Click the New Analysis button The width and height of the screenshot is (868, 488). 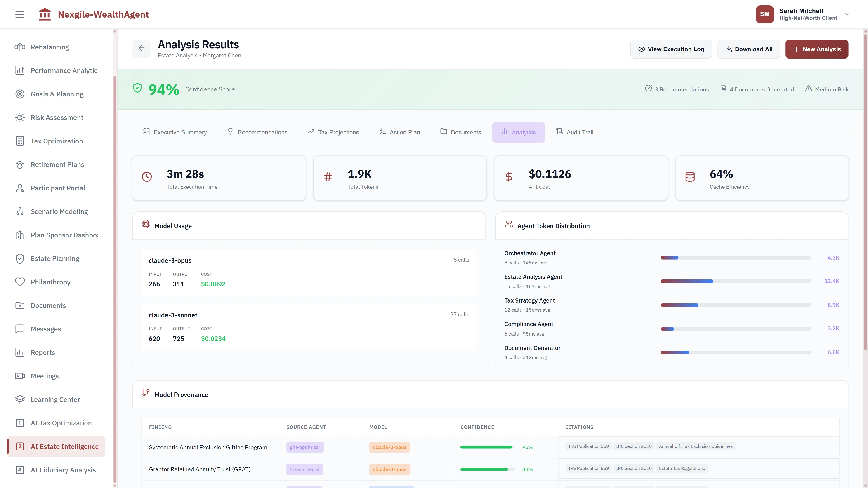[817, 49]
